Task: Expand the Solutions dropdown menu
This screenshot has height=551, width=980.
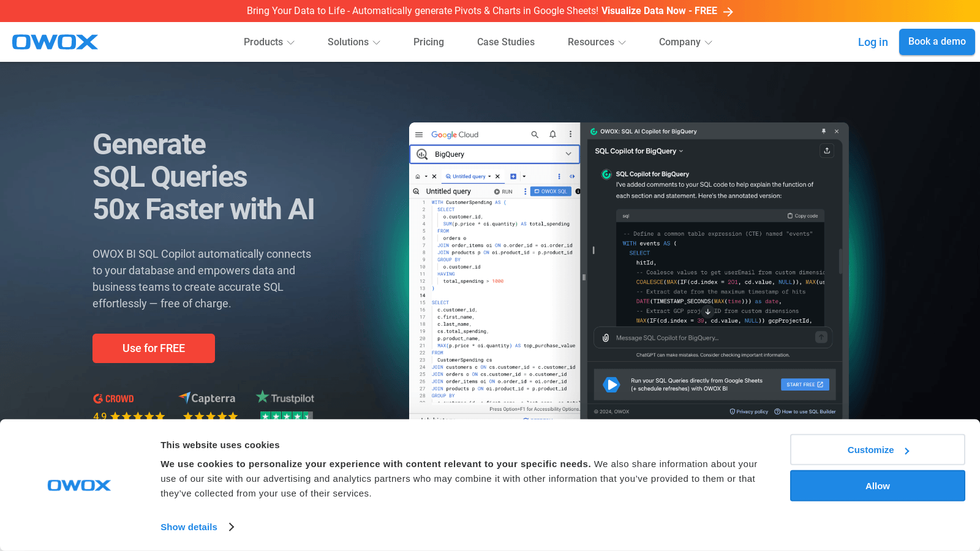Action: (354, 42)
